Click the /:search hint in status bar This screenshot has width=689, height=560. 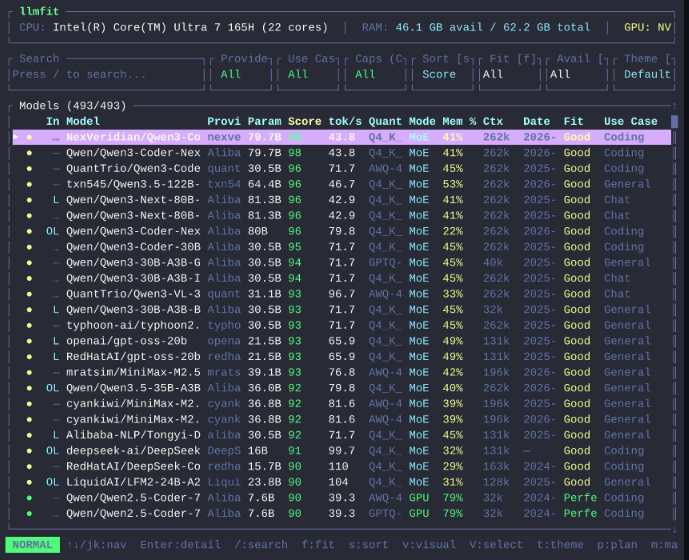click(x=261, y=545)
